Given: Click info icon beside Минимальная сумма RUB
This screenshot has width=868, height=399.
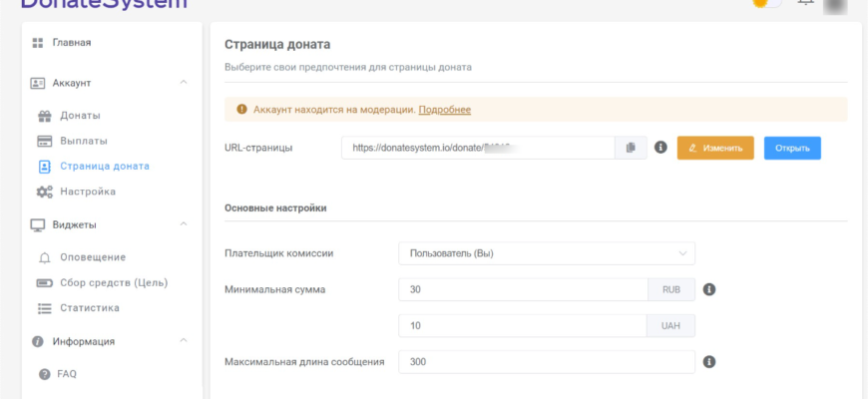Looking at the screenshot, I should click(709, 289).
